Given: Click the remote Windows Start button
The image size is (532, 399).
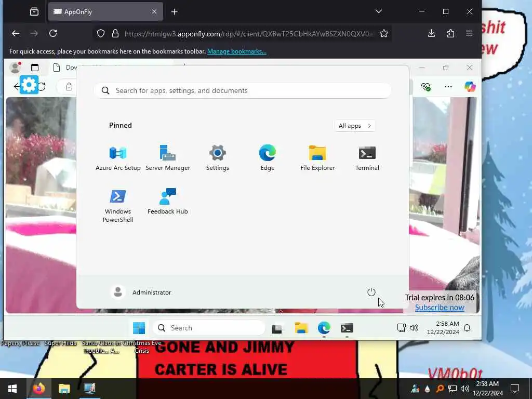Looking at the screenshot, I should click(139, 328).
